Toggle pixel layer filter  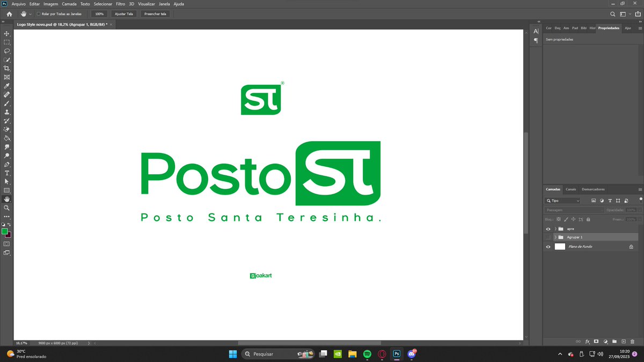[x=594, y=201]
